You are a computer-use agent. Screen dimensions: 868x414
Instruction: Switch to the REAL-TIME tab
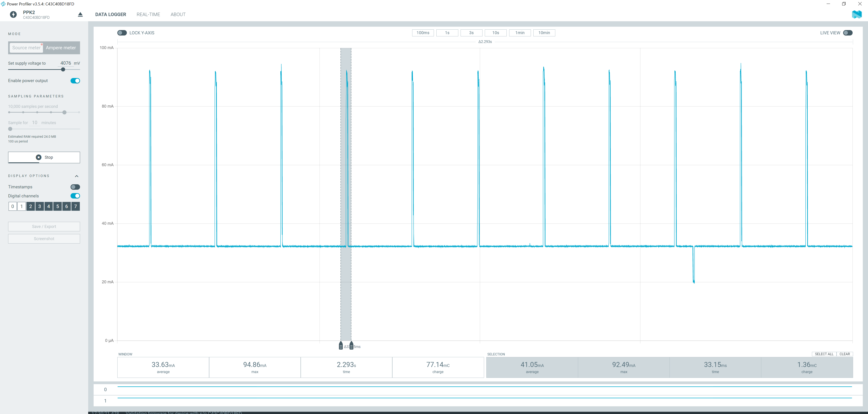(x=148, y=14)
